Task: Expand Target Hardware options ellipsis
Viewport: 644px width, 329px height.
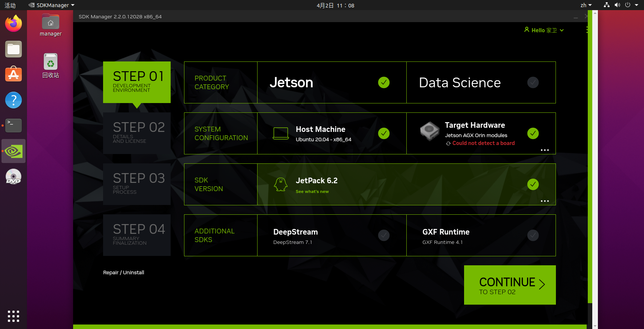Action: [x=545, y=150]
